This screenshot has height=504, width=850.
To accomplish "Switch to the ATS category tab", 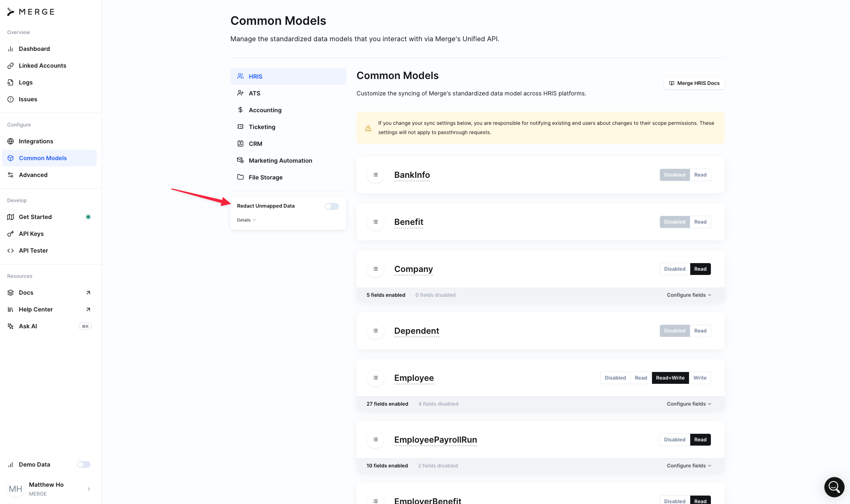I will pos(254,93).
